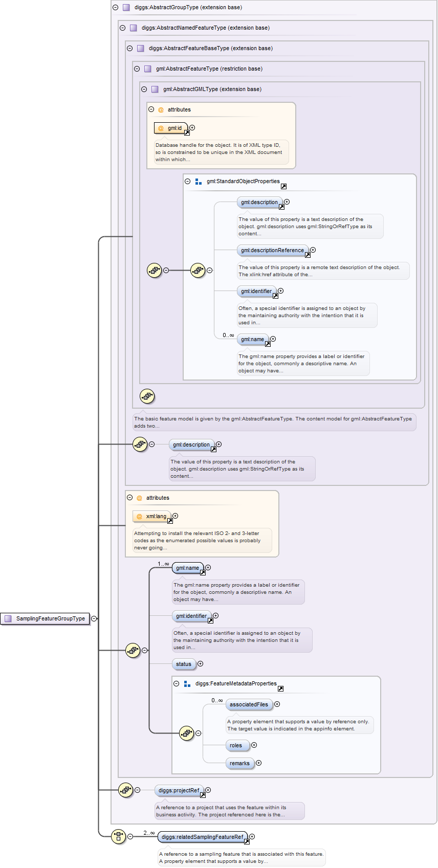Click the choice compositor icon before relatedSamplingFeatureRef
The height and width of the screenshot is (868, 438).
click(x=119, y=836)
